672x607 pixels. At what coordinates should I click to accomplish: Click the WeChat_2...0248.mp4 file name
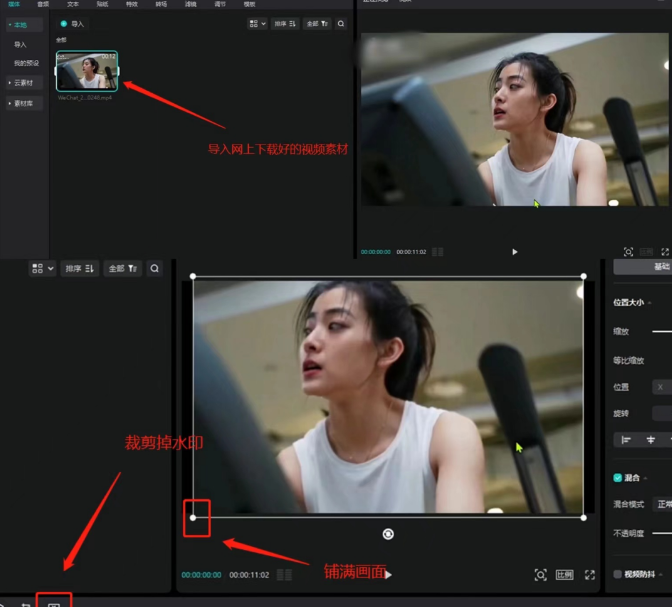pyautogui.click(x=84, y=98)
